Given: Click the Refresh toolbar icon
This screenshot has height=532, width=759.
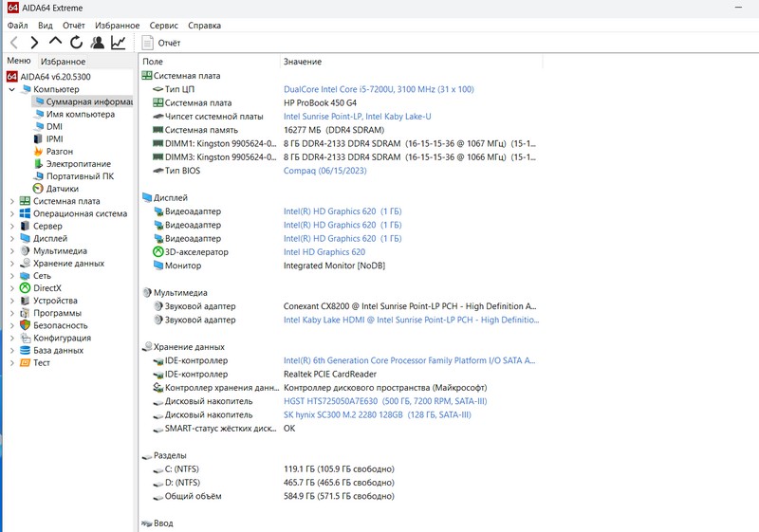Looking at the screenshot, I should 76,43.
